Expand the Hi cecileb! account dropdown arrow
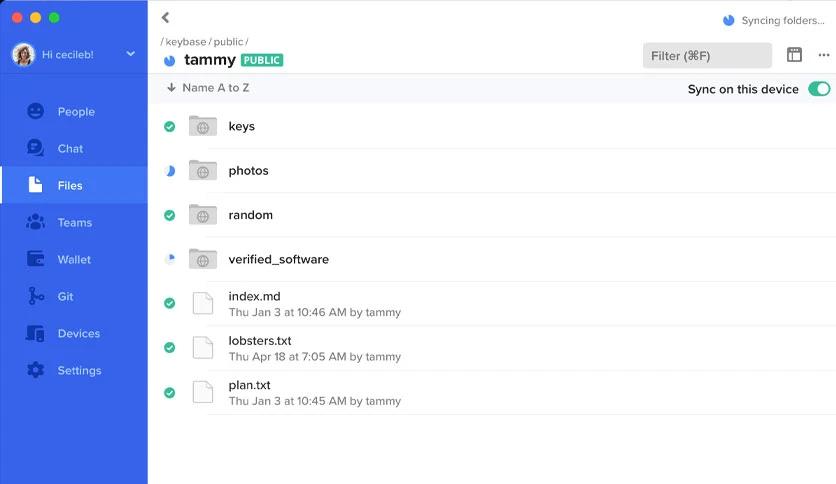 (131, 54)
